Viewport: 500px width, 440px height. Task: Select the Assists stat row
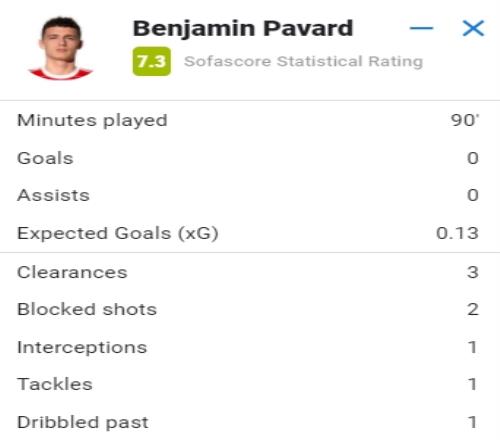250,195
